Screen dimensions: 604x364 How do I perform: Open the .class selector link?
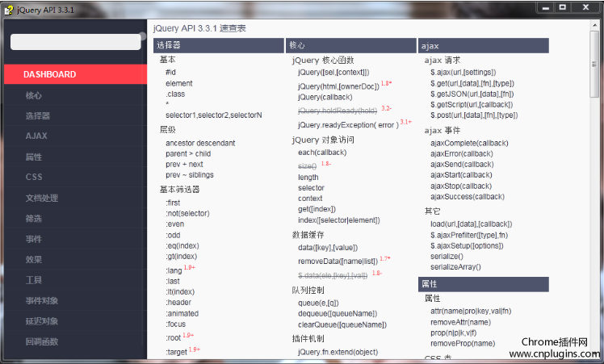coord(175,94)
